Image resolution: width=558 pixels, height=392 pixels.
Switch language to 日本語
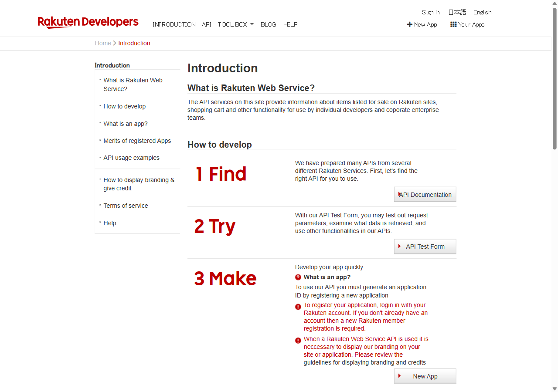point(457,12)
